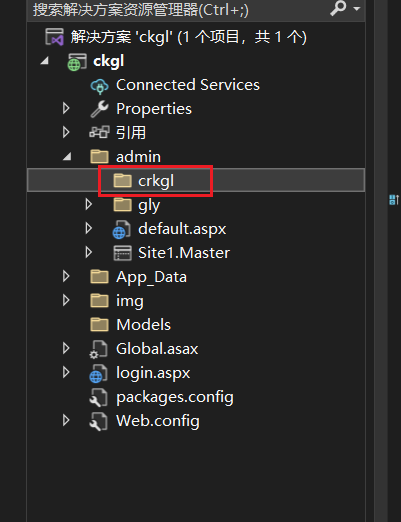The image size is (401, 522).
Task: Select the 引用 item
Action: coord(131,133)
